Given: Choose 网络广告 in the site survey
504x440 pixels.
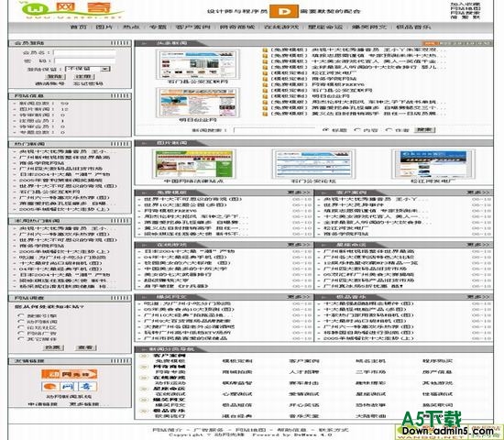Looking at the screenshot, I should tap(21, 334).
